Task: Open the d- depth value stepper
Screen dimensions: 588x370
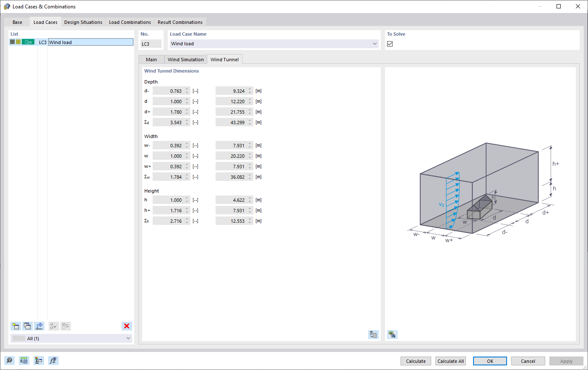Action: click(x=186, y=91)
